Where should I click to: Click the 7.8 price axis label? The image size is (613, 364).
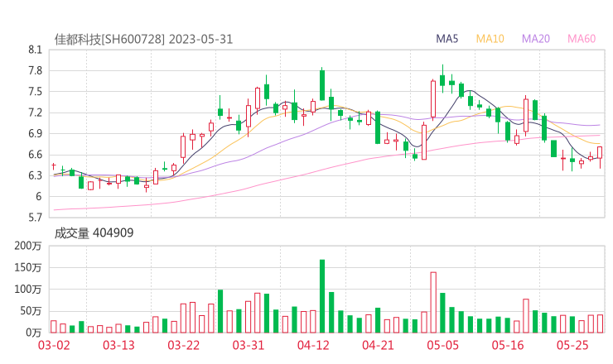coord(35,70)
